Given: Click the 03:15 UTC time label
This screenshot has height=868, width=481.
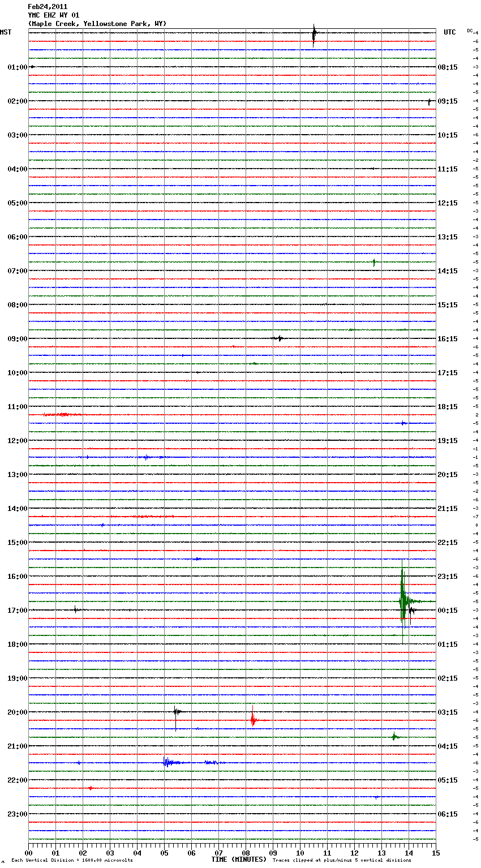Looking at the screenshot, I should [x=448, y=712].
